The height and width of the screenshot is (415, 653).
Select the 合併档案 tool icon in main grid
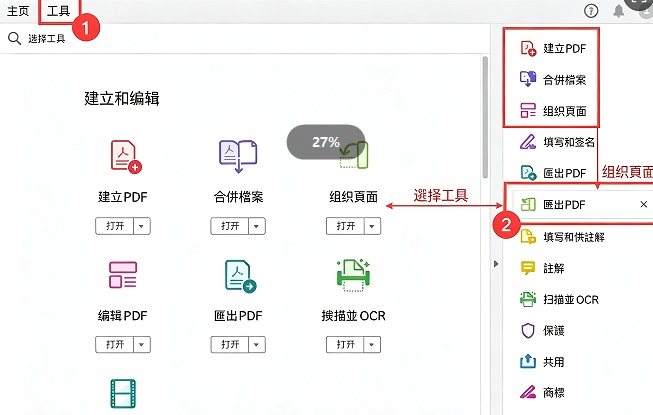click(x=238, y=157)
